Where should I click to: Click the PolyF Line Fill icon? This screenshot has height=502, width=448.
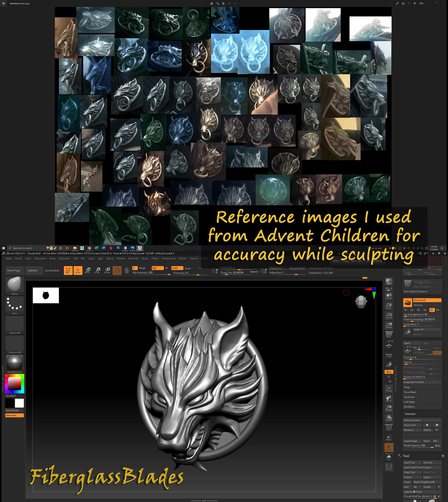[389, 428]
